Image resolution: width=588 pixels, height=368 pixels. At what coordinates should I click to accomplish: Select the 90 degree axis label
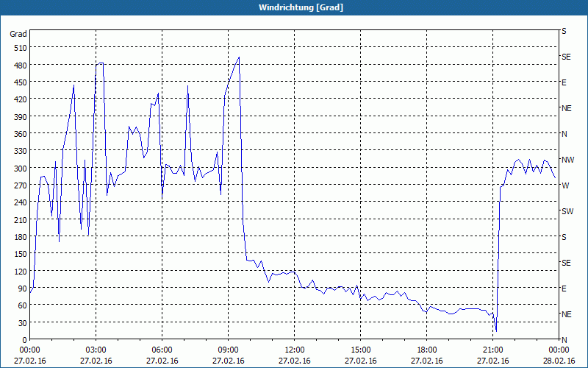pyautogui.click(x=23, y=289)
